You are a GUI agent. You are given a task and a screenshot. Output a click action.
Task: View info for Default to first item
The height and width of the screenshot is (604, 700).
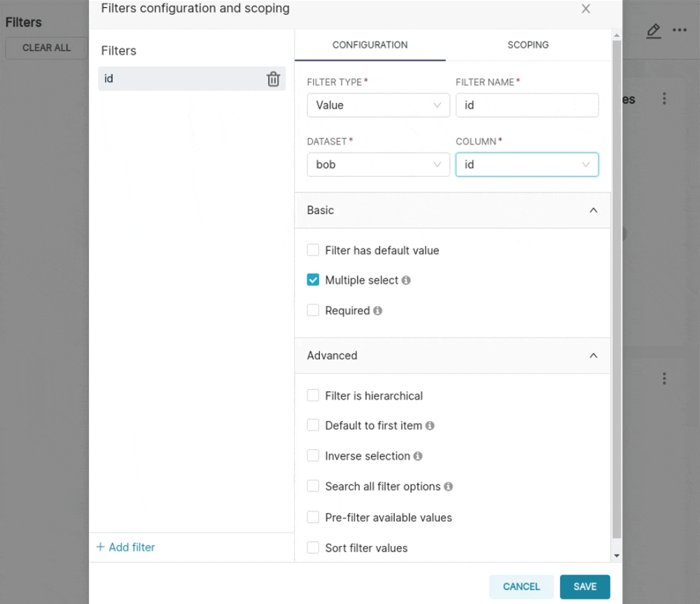coord(431,426)
